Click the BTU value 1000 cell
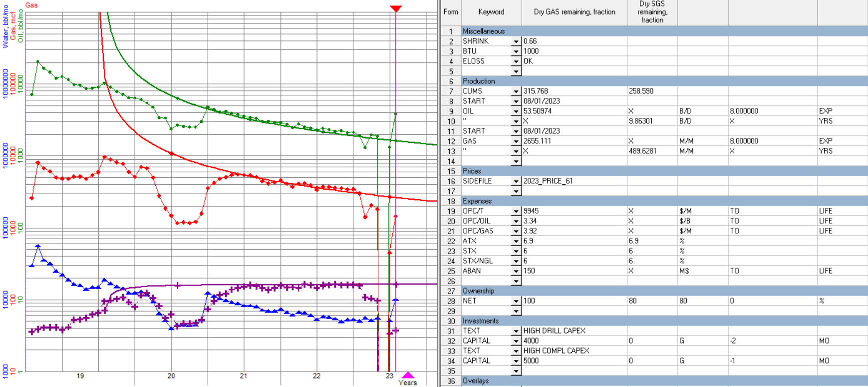Image resolution: width=868 pixels, height=387 pixels. pos(574,51)
